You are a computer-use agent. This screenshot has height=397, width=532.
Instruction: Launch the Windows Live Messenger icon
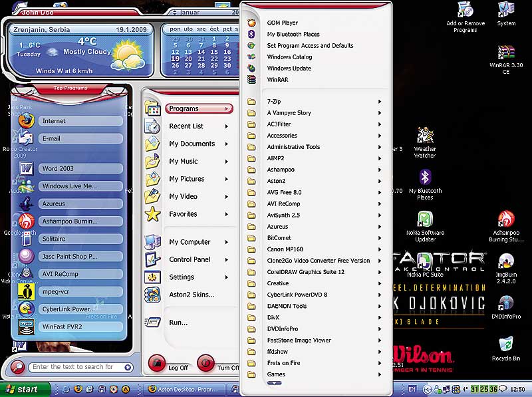pyautogui.click(x=26, y=186)
